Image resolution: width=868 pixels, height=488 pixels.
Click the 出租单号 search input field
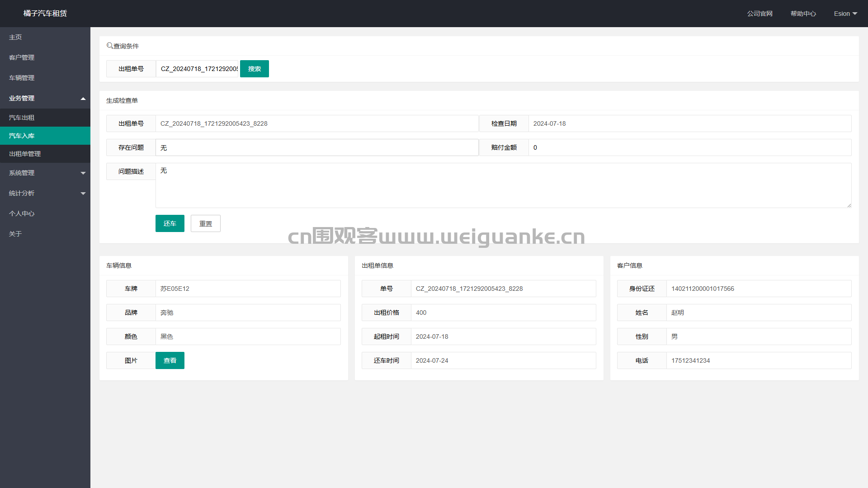click(x=197, y=69)
